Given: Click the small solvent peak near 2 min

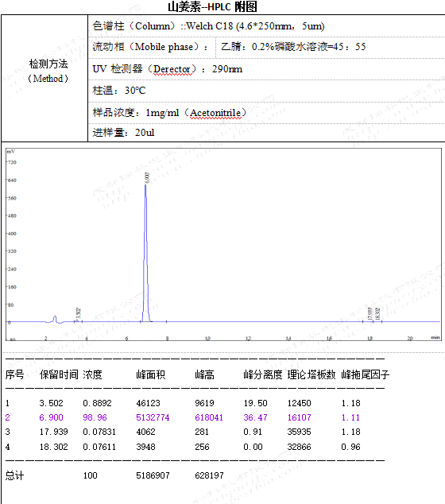Looking at the screenshot, I should 55,319.
